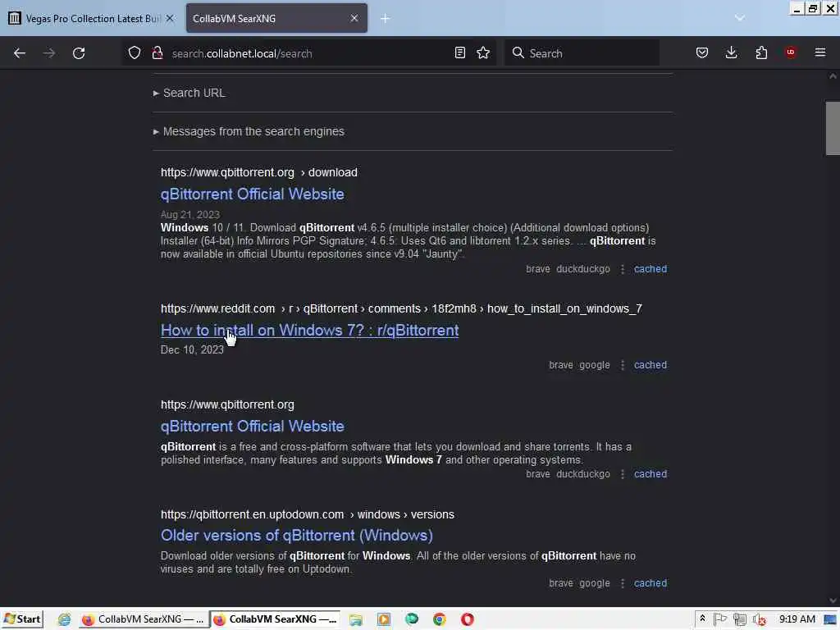Go back using the browser back arrow
840x630 pixels.
[x=20, y=53]
